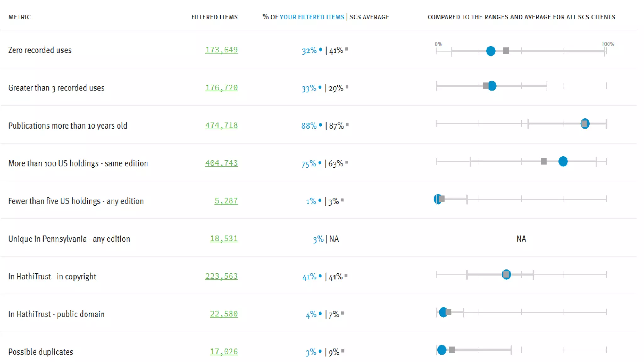The width and height of the screenshot is (644, 362).
Task: Click gray average square on More than 100 US holdings range
Action: pos(543,162)
